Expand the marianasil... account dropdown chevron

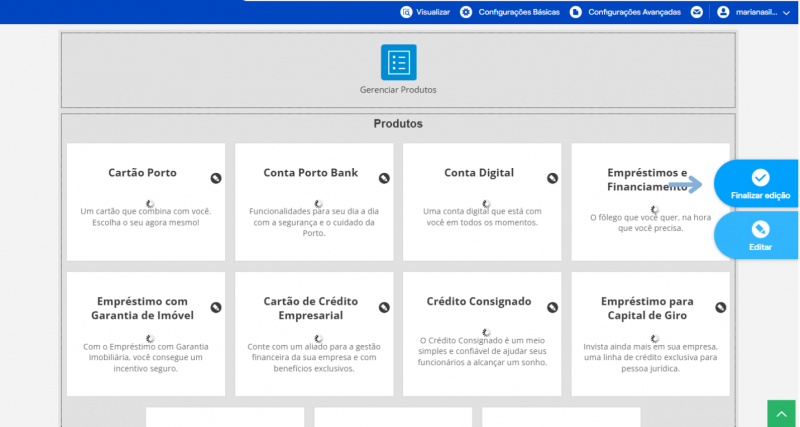(x=786, y=13)
